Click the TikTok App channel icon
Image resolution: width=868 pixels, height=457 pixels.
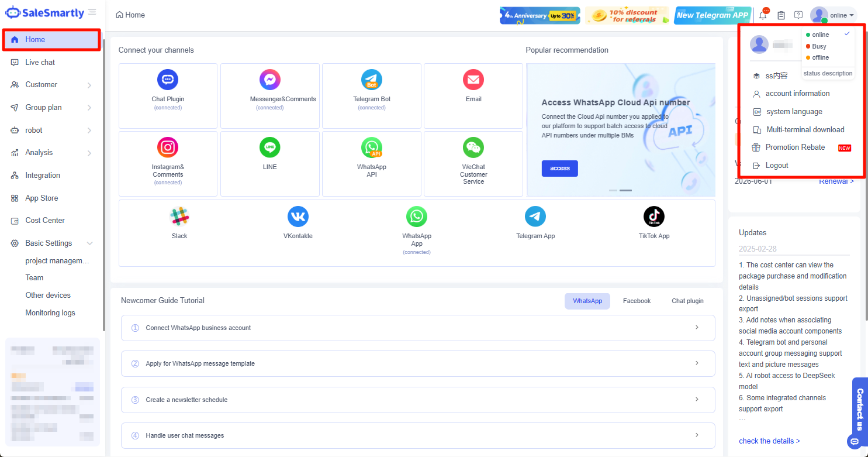point(654,217)
